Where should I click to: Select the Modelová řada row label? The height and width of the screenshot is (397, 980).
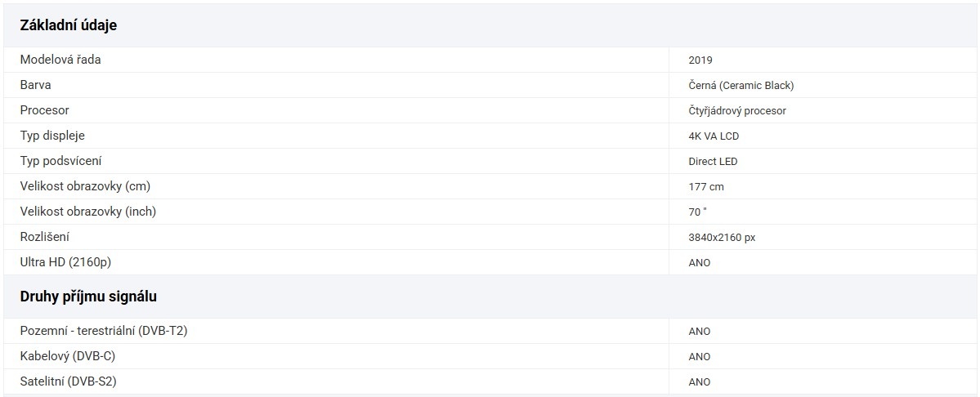(x=60, y=60)
